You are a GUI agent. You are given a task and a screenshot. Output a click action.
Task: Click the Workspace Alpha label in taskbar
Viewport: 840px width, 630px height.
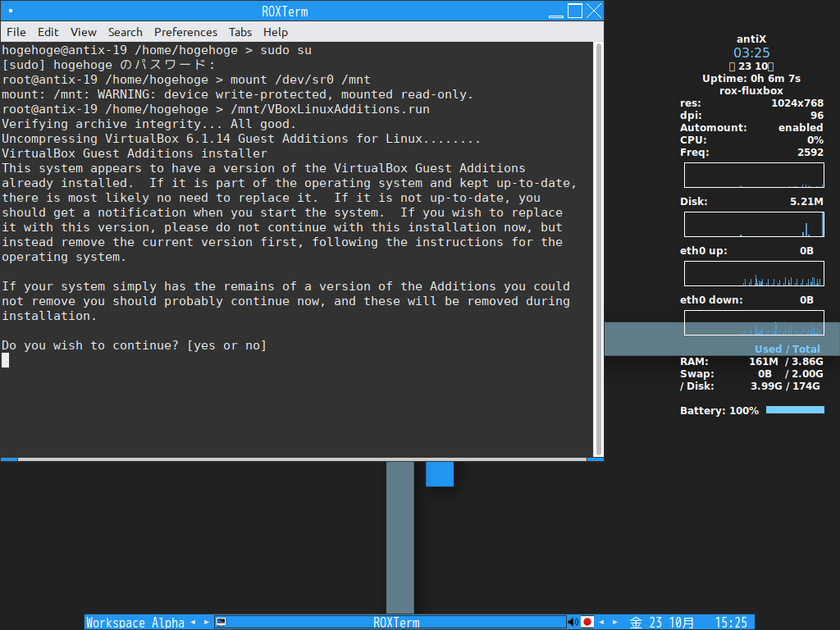tap(135, 623)
